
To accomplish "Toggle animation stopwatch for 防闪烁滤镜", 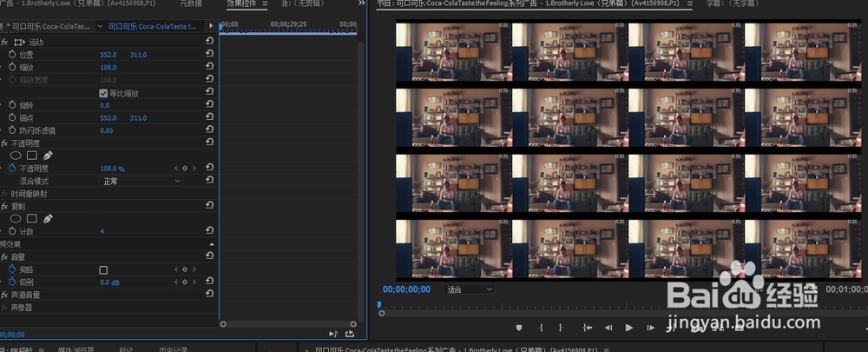I will pyautogui.click(x=12, y=130).
